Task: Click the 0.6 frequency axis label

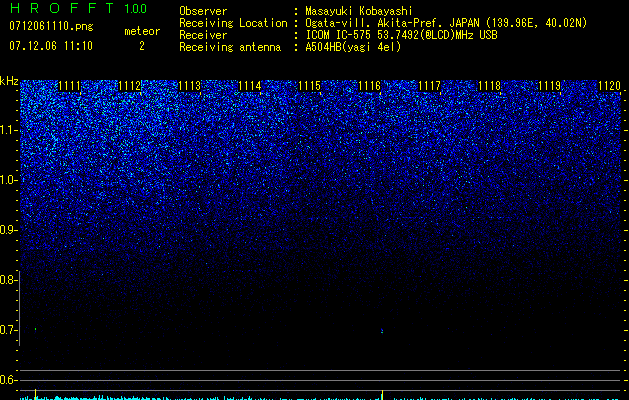Action: click(8, 380)
